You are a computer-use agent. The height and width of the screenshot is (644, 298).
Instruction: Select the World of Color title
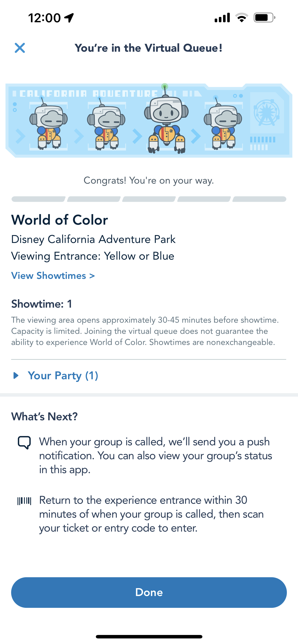pyautogui.click(x=59, y=220)
